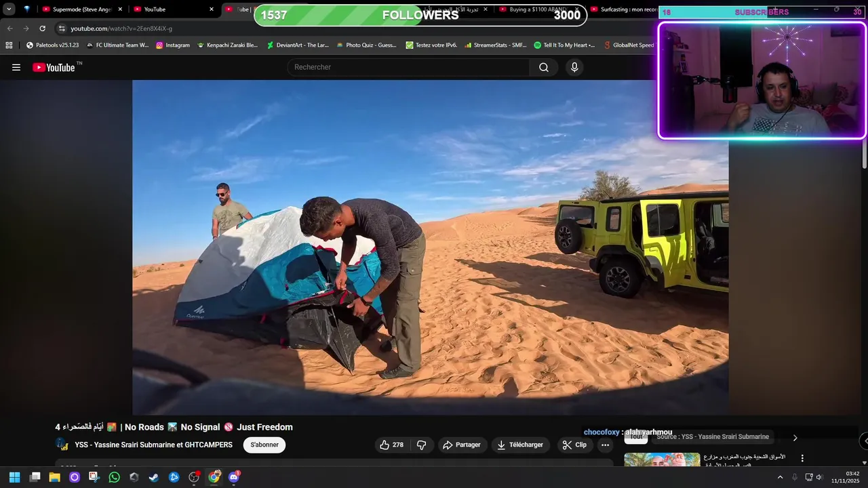
Task: Click the video player frame
Action: tap(431, 247)
